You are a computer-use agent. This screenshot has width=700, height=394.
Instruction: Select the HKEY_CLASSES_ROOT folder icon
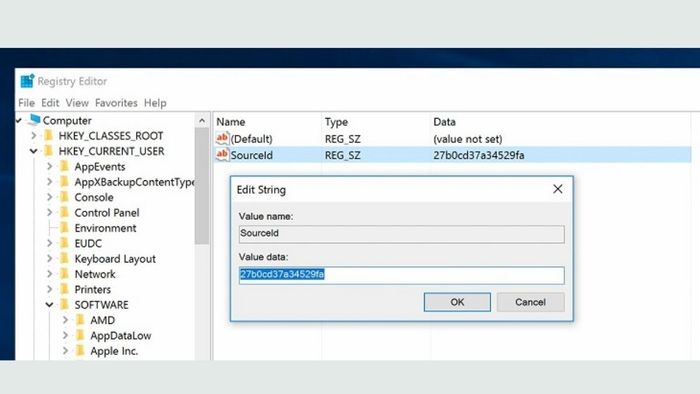tap(48, 135)
